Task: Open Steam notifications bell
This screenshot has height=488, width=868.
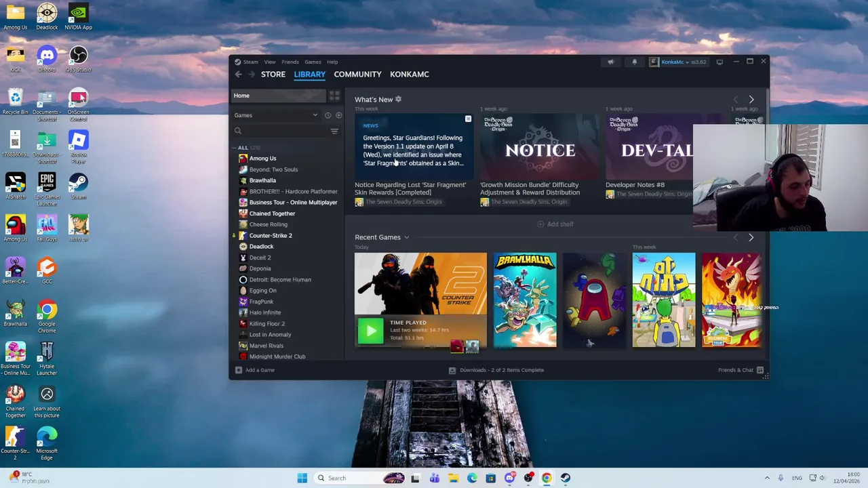Action: (x=635, y=62)
